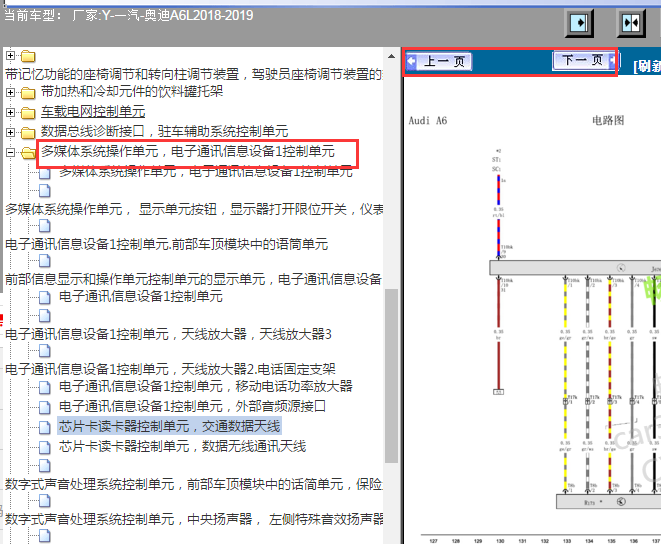Expand the 带加热和冷却元件的饮料罐托架 folder
The height and width of the screenshot is (544, 661).
pyautogui.click(x=11, y=92)
